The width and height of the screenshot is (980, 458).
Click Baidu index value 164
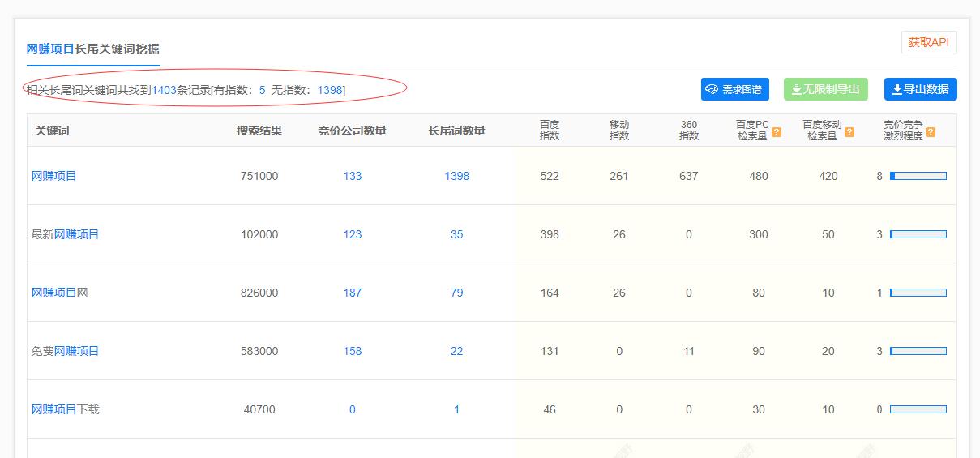click(550, 293)
